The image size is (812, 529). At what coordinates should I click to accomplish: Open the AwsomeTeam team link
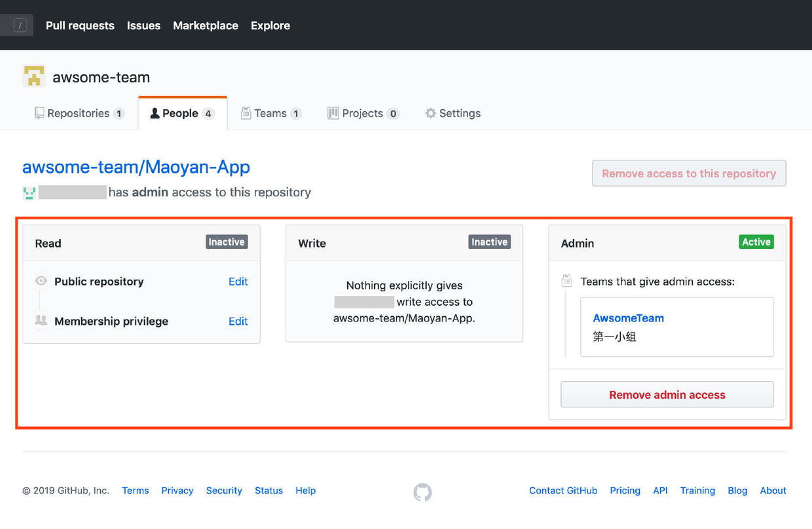coord(629,318)
